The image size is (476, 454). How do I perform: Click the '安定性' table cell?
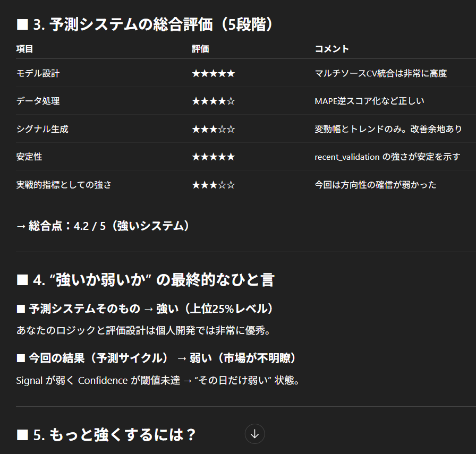point(29,157)
